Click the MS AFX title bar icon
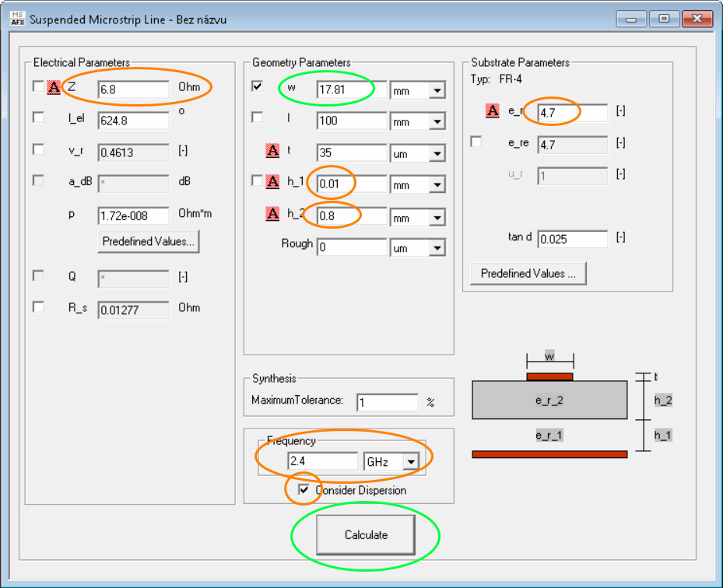 (x=16, y=19)
